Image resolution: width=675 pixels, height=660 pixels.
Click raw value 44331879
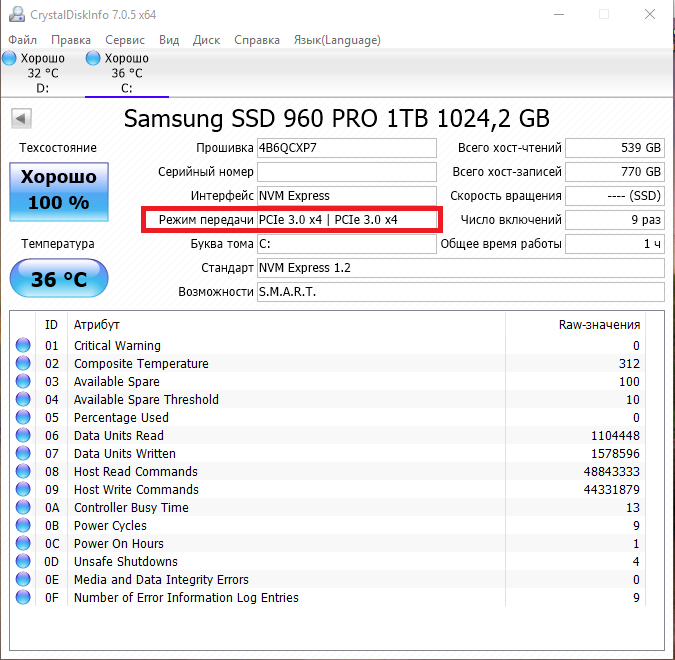(x=612, y=490)
